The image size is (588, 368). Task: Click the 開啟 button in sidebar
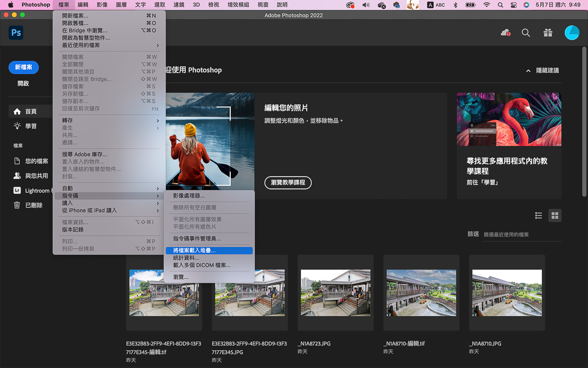pos(24,83)
